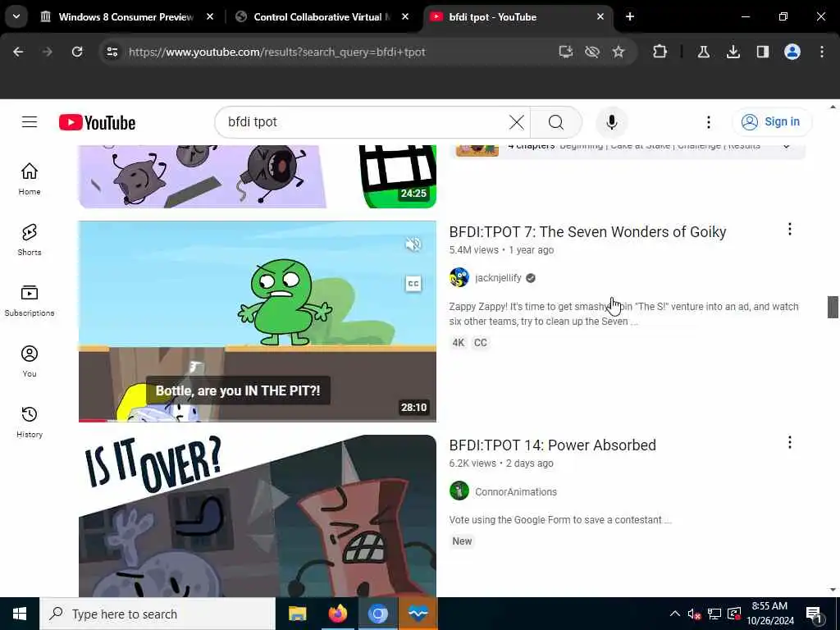Open browser downloads icon
Screen dimensions: 840x630
pyautogui.click(x=733, y=52)
